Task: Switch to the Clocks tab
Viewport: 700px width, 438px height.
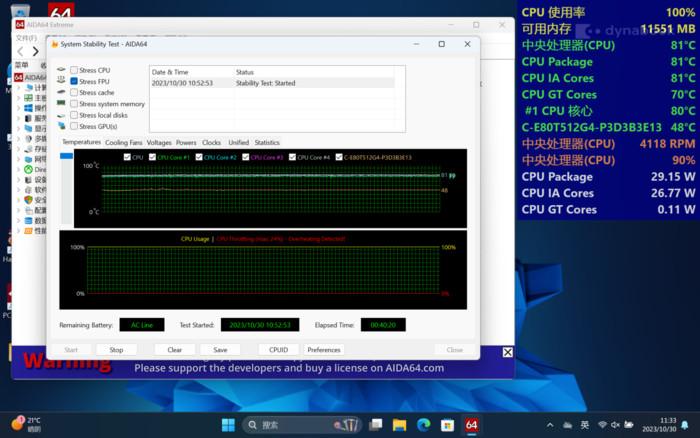Action: pyautogui.click(x=211, y=142)
